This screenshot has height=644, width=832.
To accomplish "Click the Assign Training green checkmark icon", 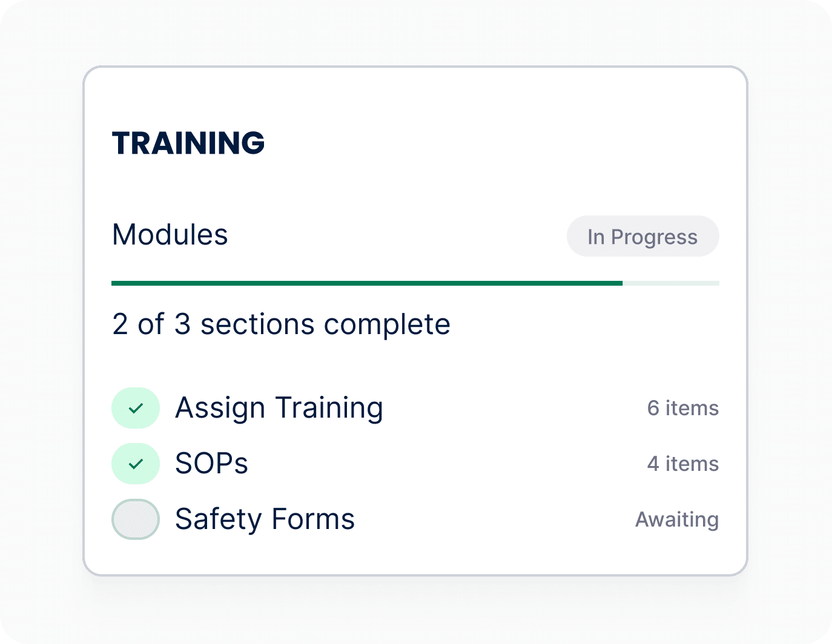I will [x=136, y=408].
